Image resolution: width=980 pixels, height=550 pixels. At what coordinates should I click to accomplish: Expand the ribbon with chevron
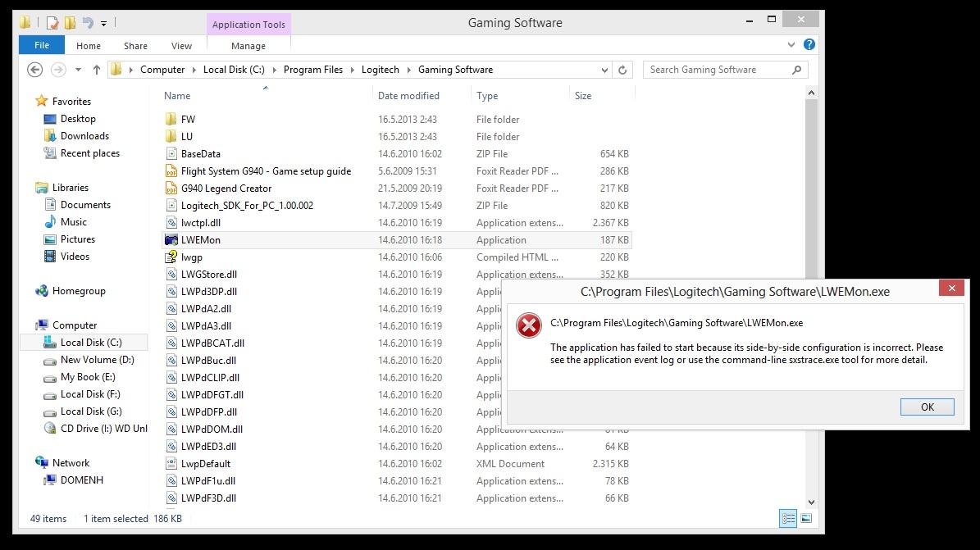tap(791, 44)
